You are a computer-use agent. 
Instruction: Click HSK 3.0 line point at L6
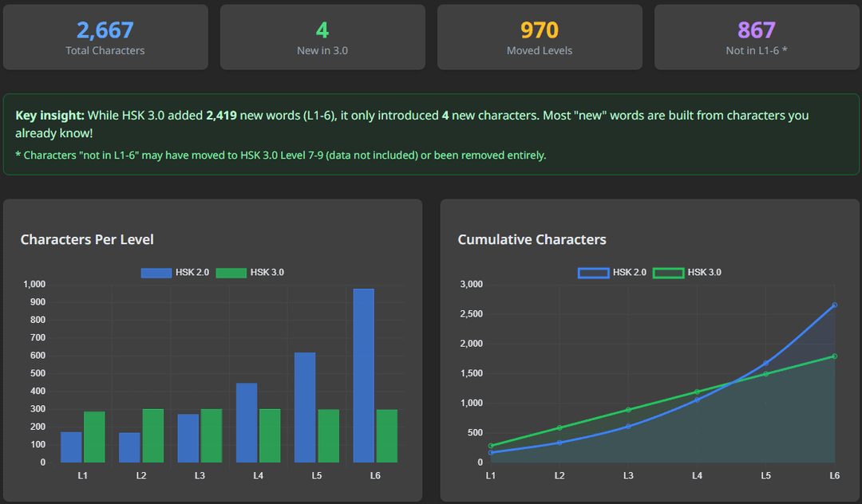pyautogui.click(x=834, y=356)
